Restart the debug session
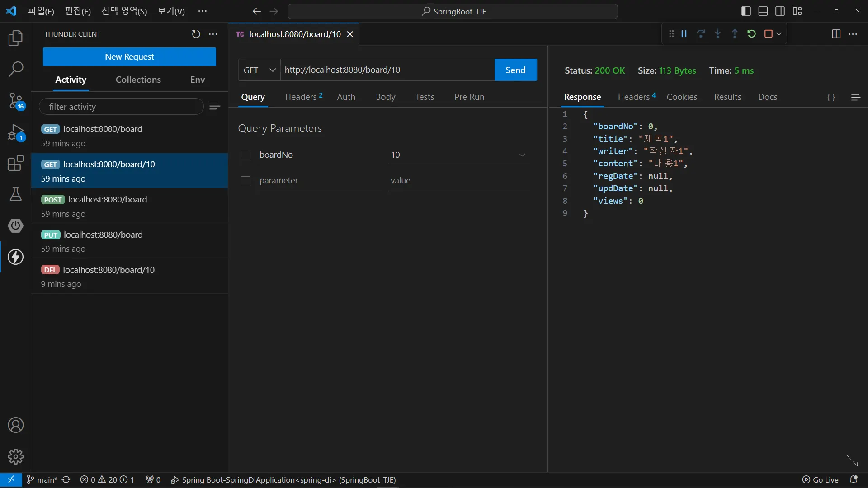868x488 pixels. pyautogui.click(x=751, y=34)
